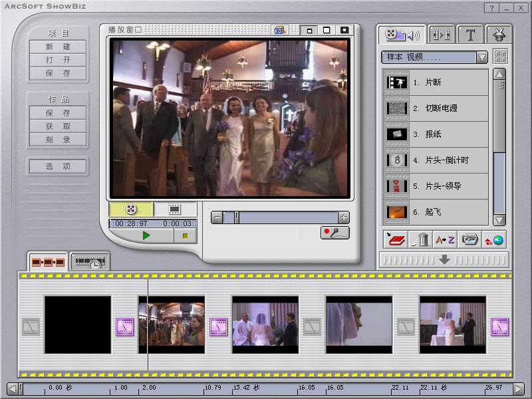Select the black first storyboard clip

click(78, 325)
